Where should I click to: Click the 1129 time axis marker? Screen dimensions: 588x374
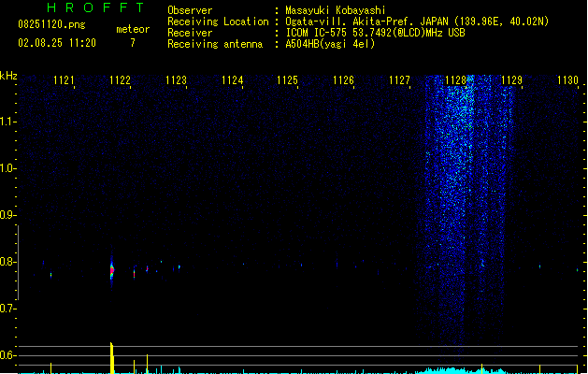point(511,80)
